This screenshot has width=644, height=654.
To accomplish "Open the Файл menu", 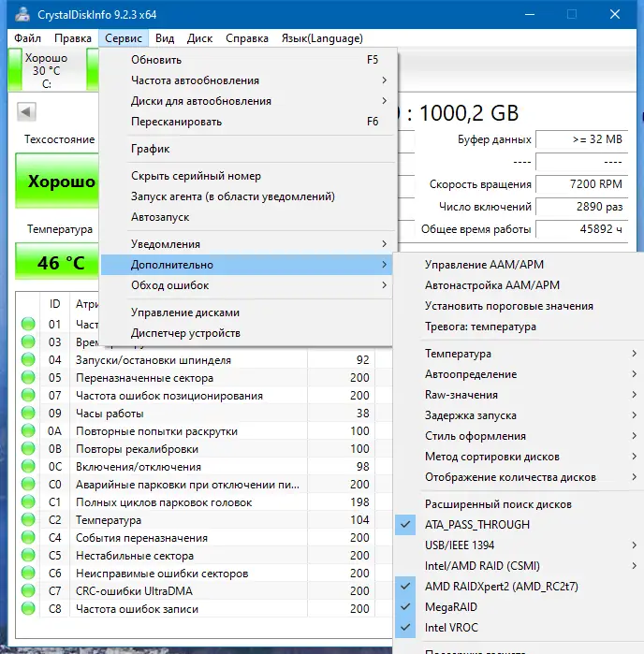I will click(27, 38).
